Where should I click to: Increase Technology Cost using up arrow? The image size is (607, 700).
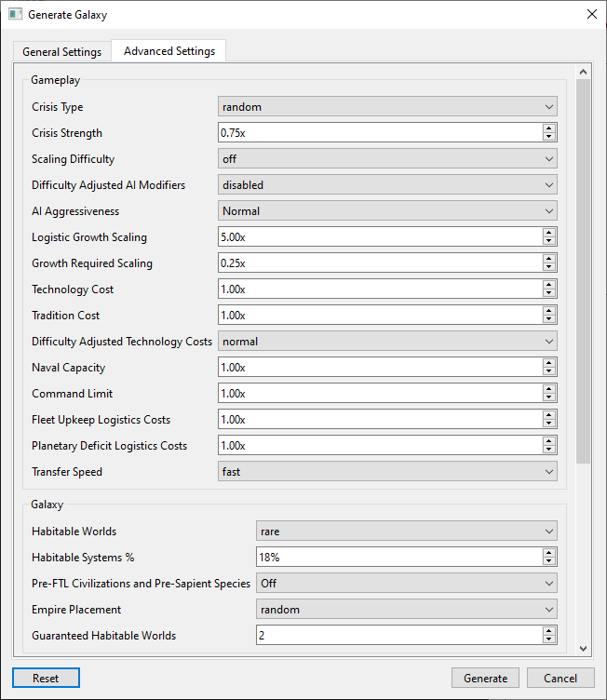tap(549, 285)
